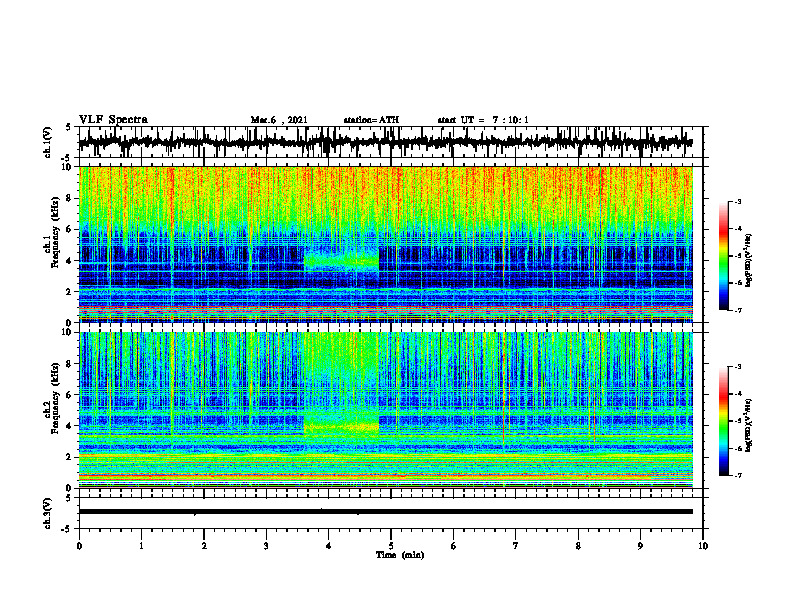Click the "-7" label on the ch.2 color scale

click(738, 475)
